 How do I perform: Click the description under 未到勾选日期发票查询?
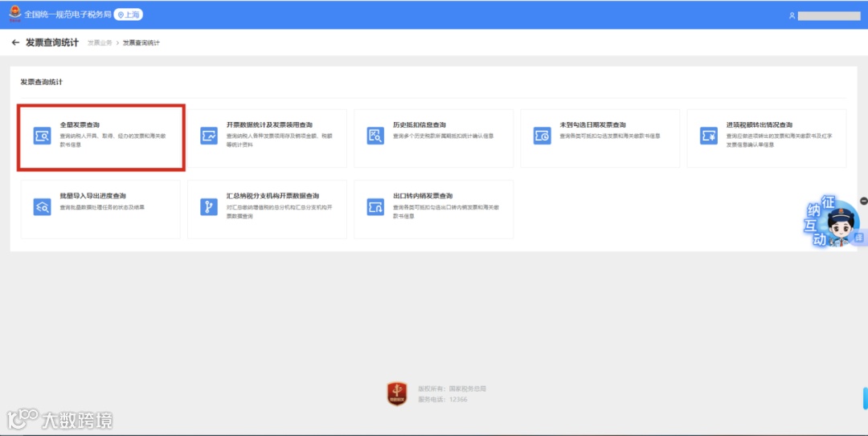click(x=610, y=137)
